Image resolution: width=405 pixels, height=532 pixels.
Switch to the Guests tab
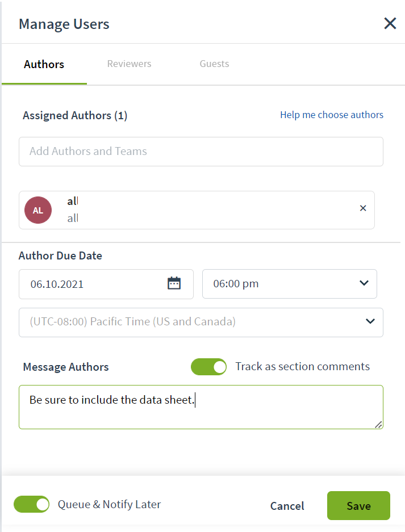(214, 64)
